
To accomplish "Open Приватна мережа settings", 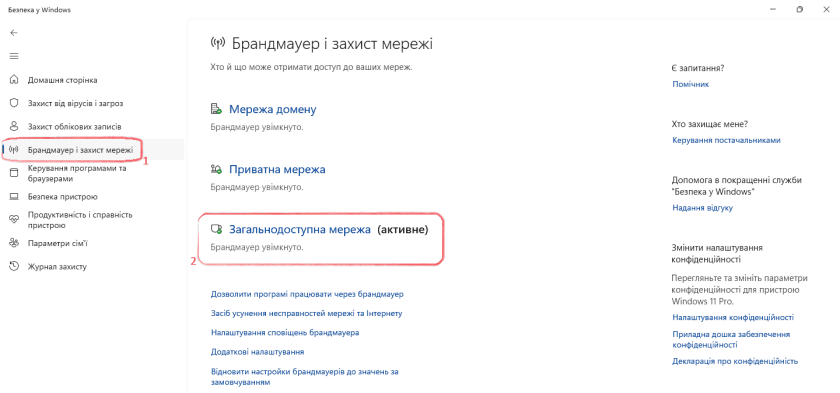I will 277,169.
